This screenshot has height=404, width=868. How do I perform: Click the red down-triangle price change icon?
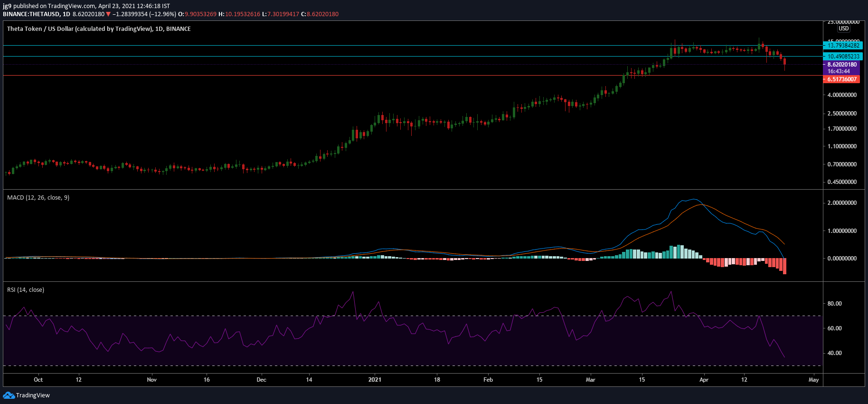108,14
